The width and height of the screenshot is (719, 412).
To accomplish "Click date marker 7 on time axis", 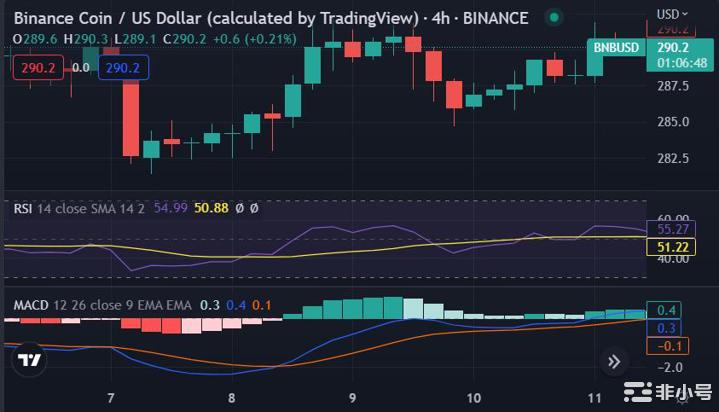I will pos(111,397).
